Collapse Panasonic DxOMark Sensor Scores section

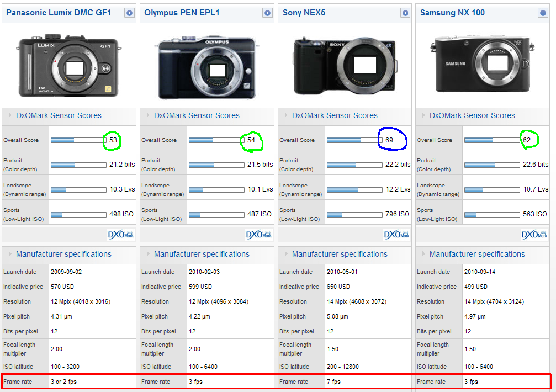(x=9, y=115)
